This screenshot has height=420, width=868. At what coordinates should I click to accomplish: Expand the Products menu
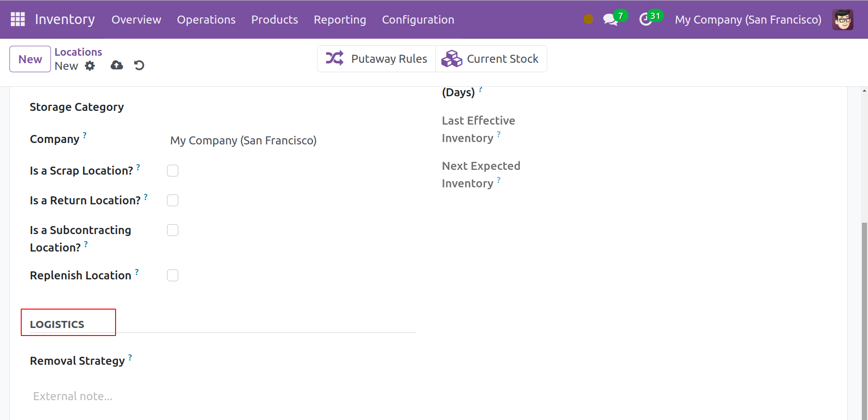[x=275, y=19]
